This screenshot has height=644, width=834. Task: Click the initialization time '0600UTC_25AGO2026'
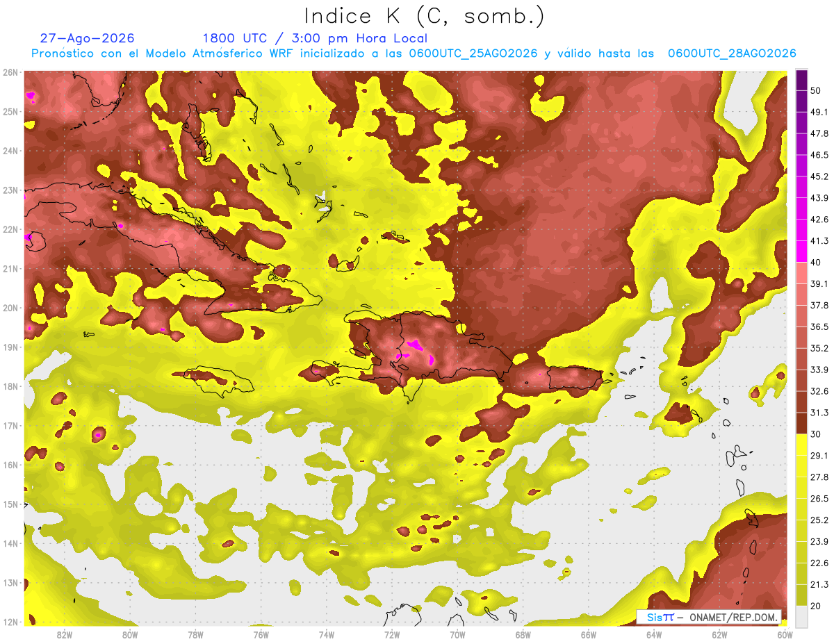tap(473, 53)
